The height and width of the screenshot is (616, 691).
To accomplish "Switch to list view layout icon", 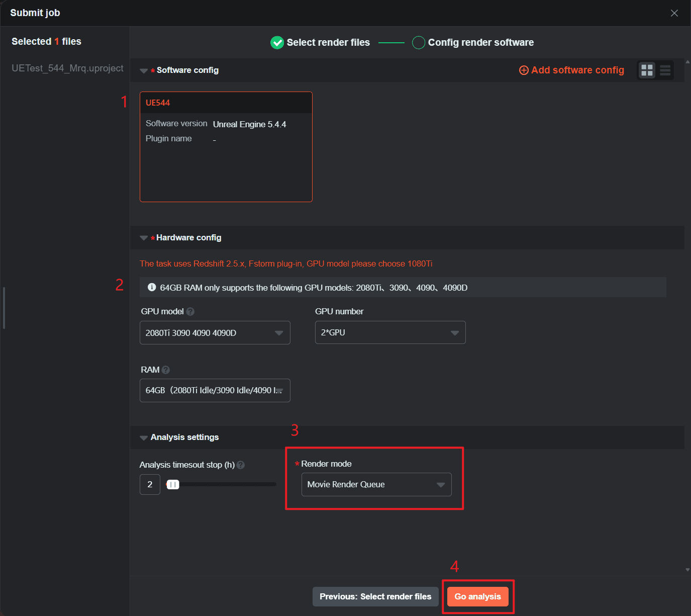I will [x=665, y=70].
